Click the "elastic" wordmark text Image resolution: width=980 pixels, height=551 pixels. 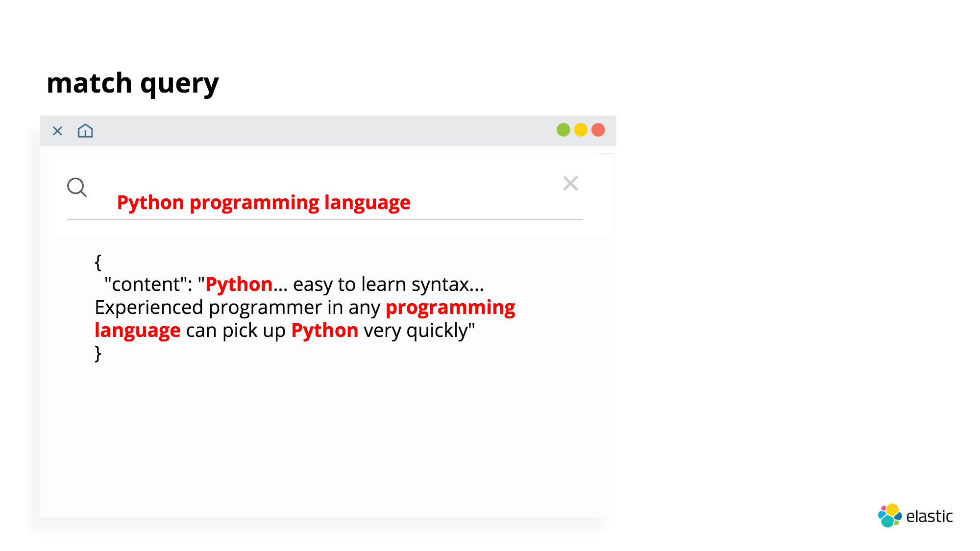click(x=929, y=516)
